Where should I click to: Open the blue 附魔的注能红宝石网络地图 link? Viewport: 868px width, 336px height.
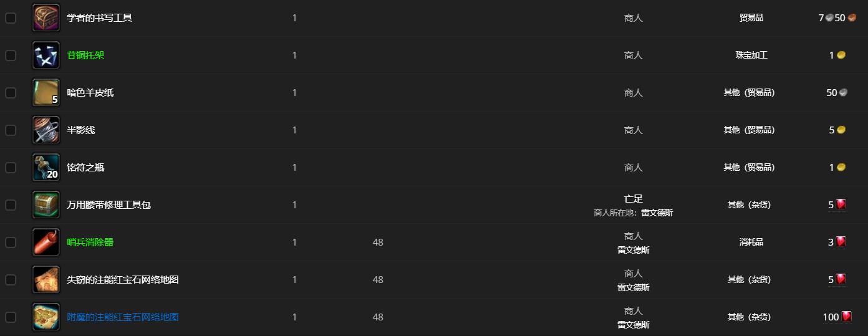pyautogui.click(x=123, y=317)
